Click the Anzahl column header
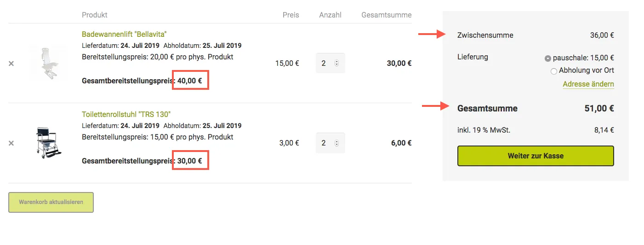 point(330,15)
